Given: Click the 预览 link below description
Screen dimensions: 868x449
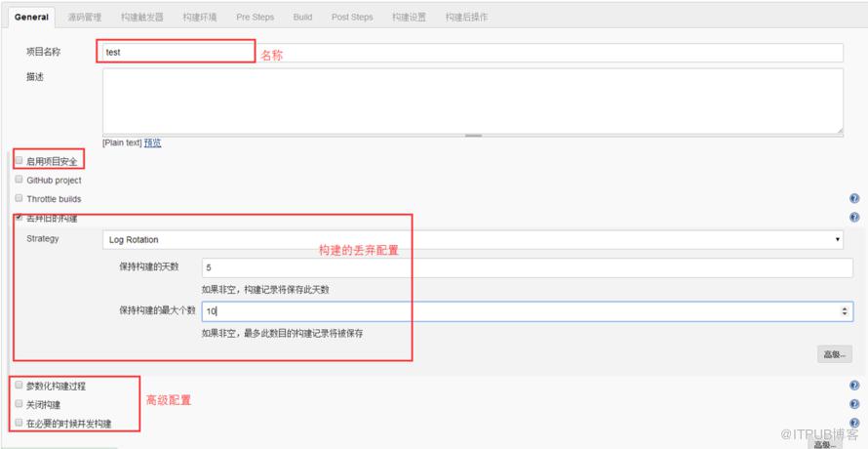Looking at the screenshot, I should pos(153,143).
